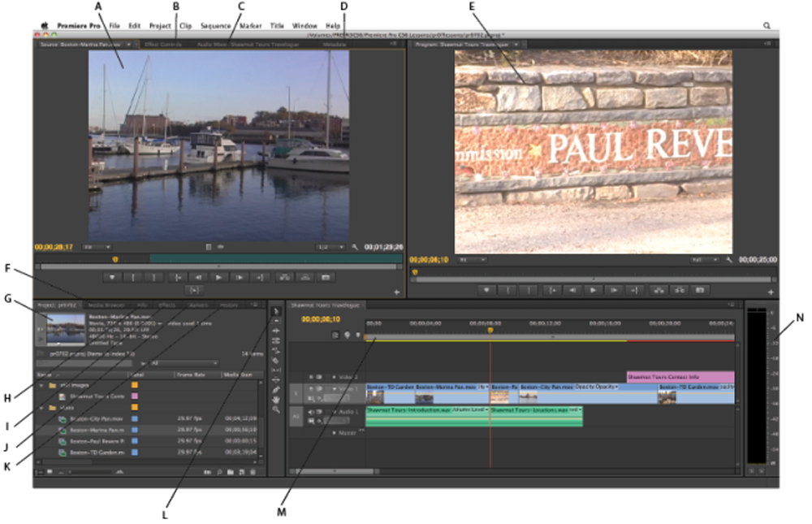
Task: Create New Bin in Project panel
Action: pyautogui.click(x=231, y=472)
